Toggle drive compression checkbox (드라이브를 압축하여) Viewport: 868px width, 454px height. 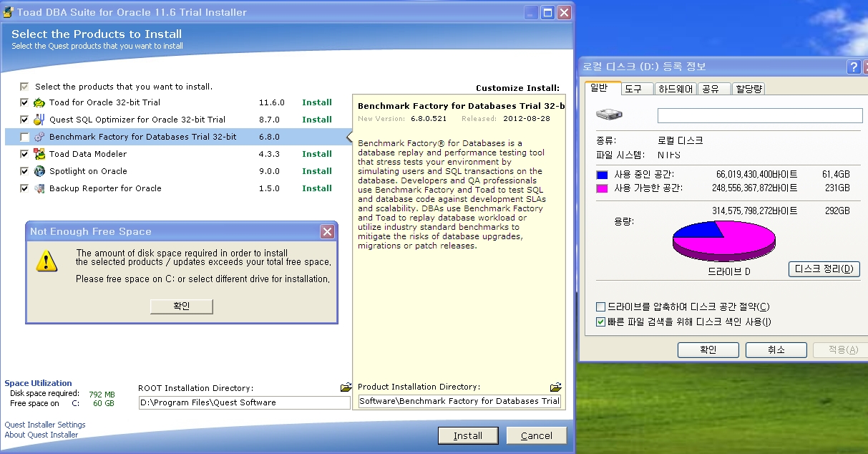click(x=601, y=307)
